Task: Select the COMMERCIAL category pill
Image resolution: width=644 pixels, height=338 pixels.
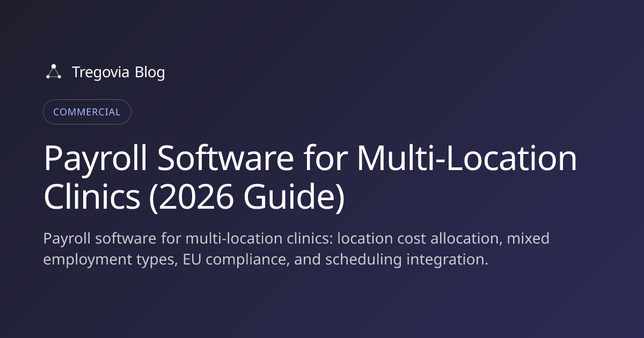Action: tap(87, 112)
